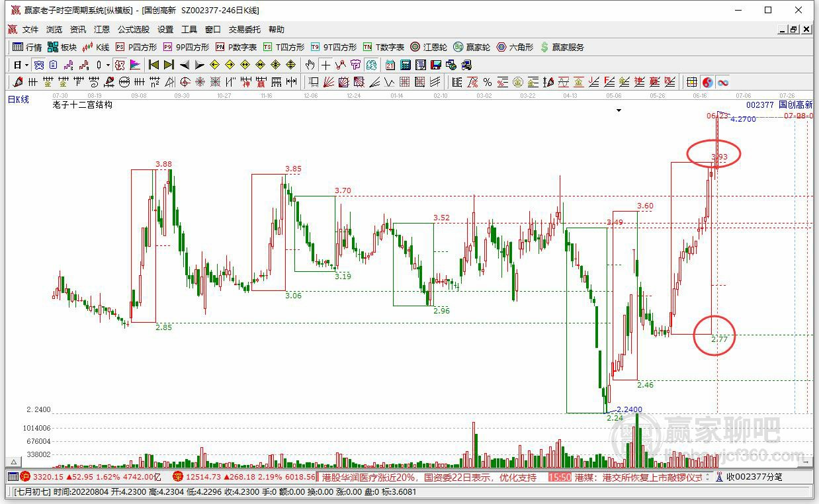Click the 3.88 high price label

coord(163,164)
